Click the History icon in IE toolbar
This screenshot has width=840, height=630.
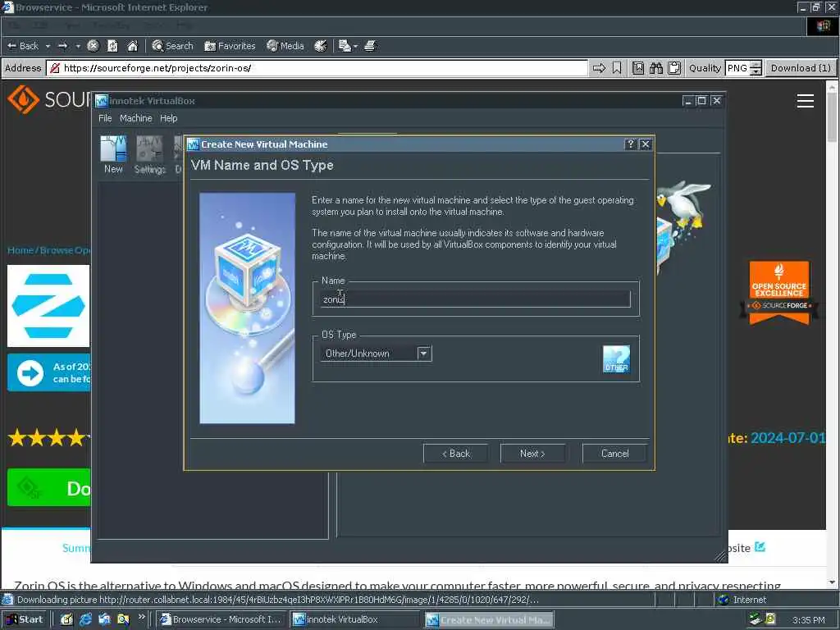(x=321, y=46)
